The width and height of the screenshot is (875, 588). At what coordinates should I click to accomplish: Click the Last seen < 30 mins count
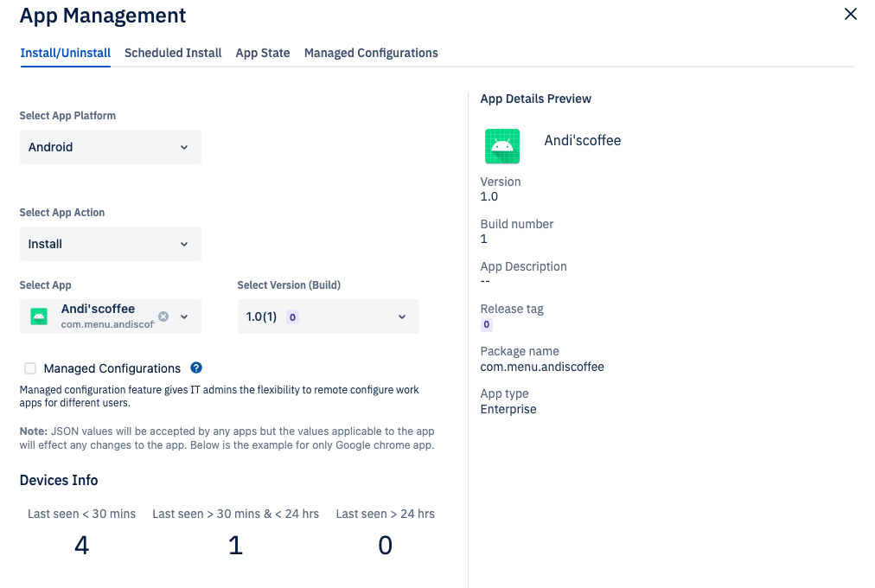coord(81,545)
